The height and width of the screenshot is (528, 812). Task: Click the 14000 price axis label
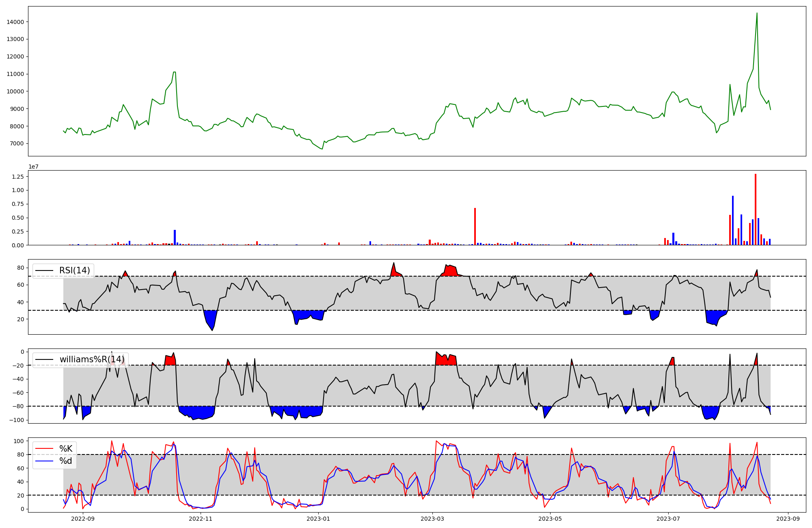(x=15, y=22)
